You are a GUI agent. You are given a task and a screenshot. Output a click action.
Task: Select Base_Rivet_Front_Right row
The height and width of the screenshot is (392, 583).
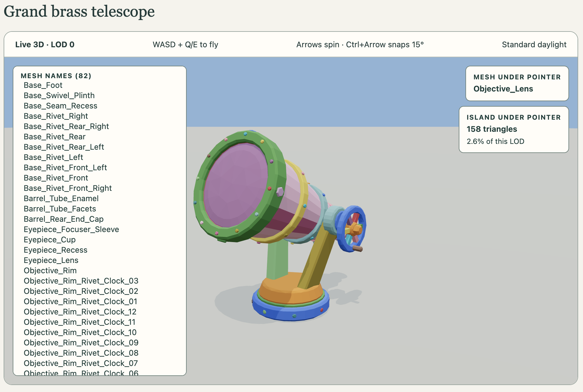coord(68,188)
